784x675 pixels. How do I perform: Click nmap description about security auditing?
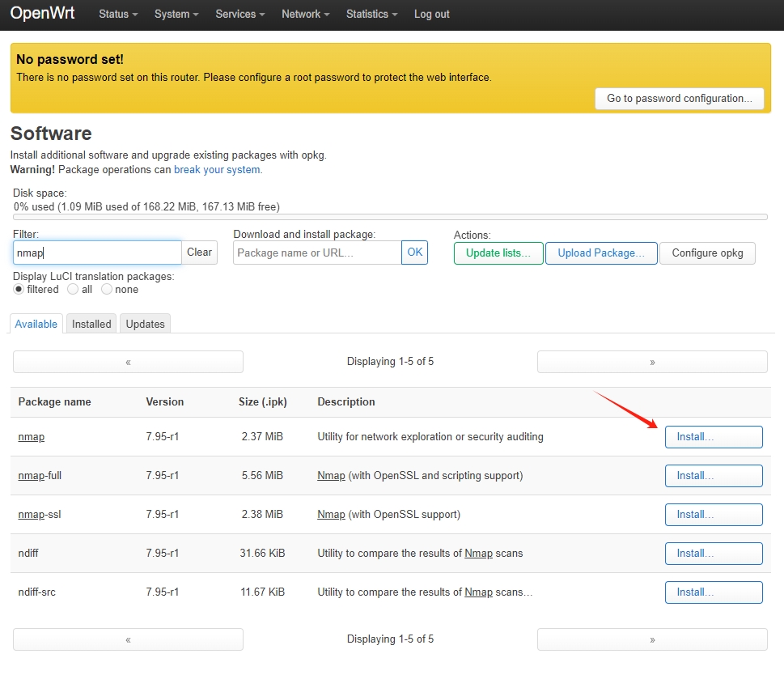430,436
